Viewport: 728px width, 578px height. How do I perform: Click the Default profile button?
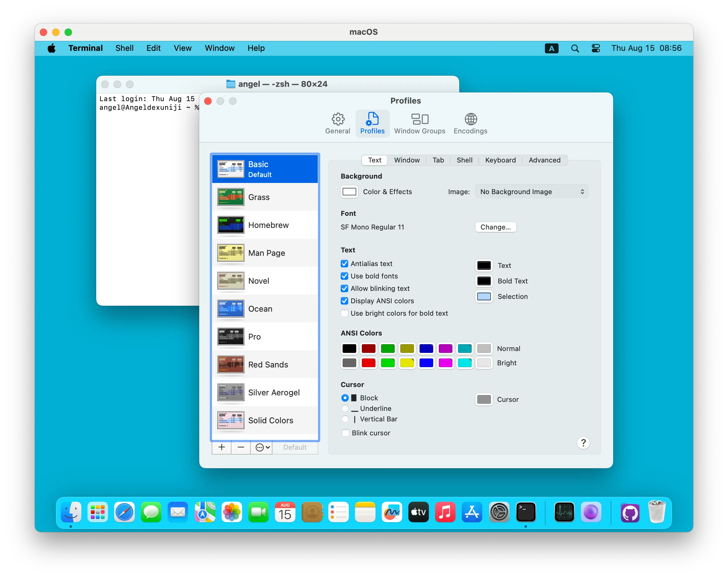[x=294, y=447]
